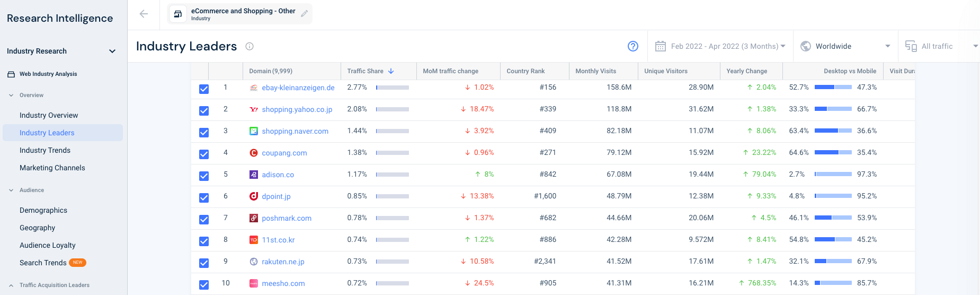Click the back arrow icon
Image resolution: width=980 pixels, height=295 pixels.
tap(144, 14)
